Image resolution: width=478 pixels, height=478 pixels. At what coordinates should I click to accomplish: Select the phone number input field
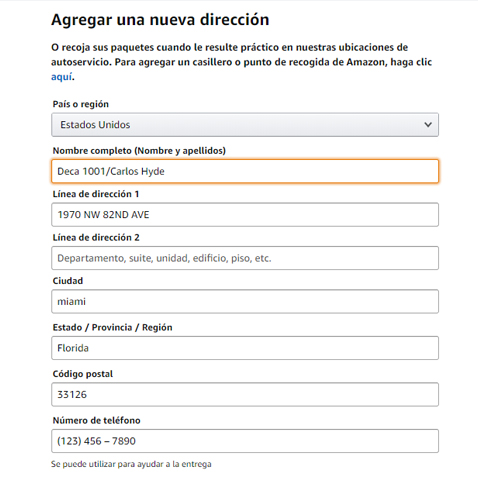point(245,441)
